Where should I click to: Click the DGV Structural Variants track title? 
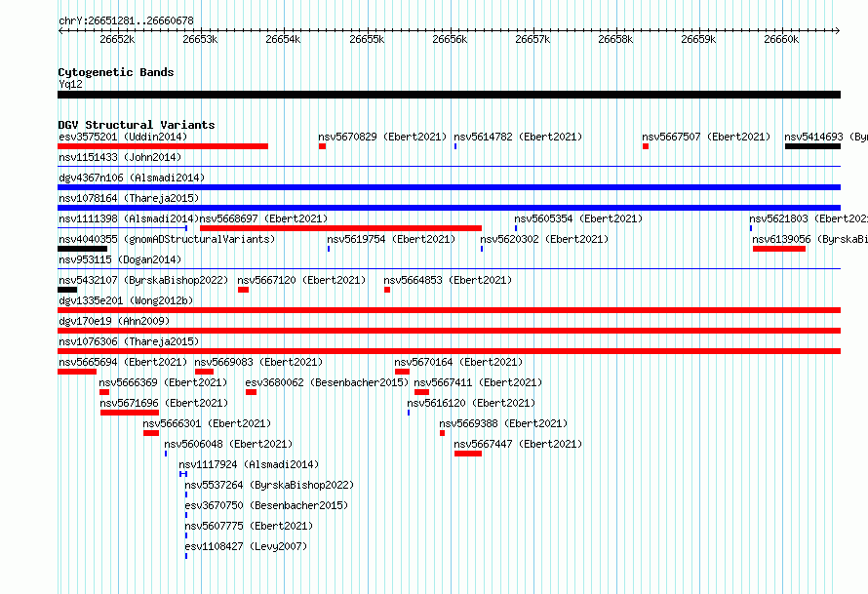tap(137, 125)
